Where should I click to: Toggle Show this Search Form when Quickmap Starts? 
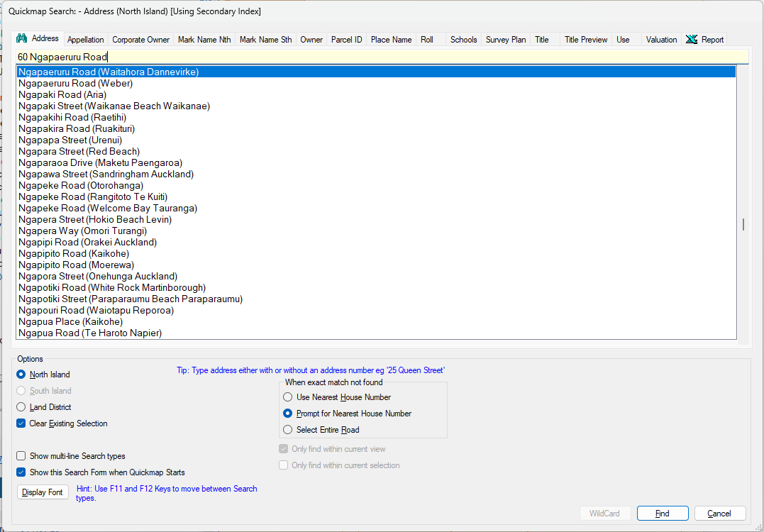coord(21,472)
